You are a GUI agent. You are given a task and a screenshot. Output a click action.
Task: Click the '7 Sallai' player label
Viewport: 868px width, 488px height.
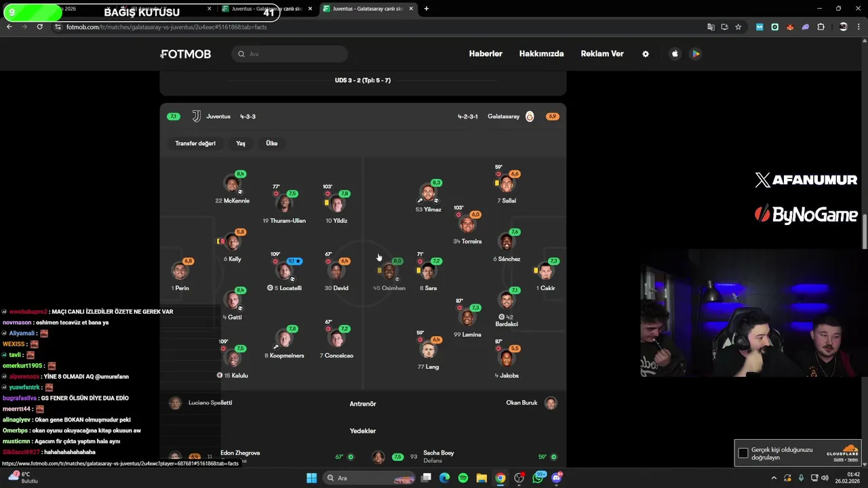point(507,201)
